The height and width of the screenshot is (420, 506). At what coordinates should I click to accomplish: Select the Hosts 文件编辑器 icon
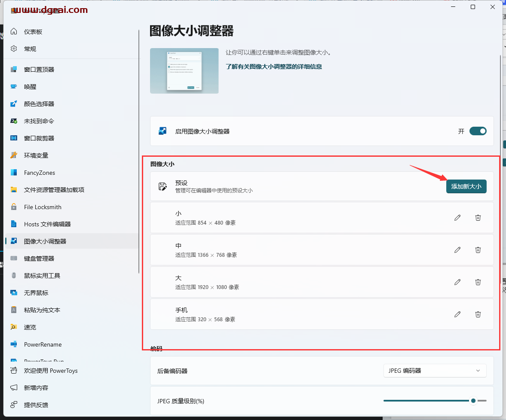coord(14,224)
